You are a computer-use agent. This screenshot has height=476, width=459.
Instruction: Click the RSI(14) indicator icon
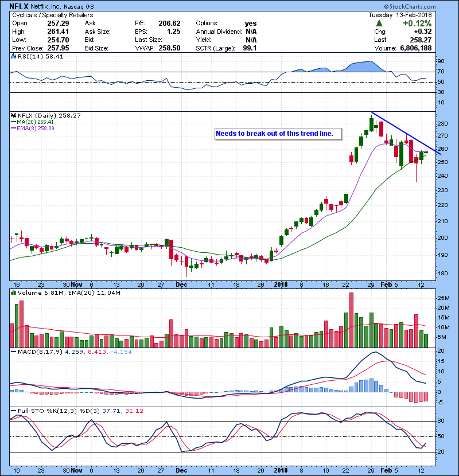pyautogui.click(x=13, y=56)
